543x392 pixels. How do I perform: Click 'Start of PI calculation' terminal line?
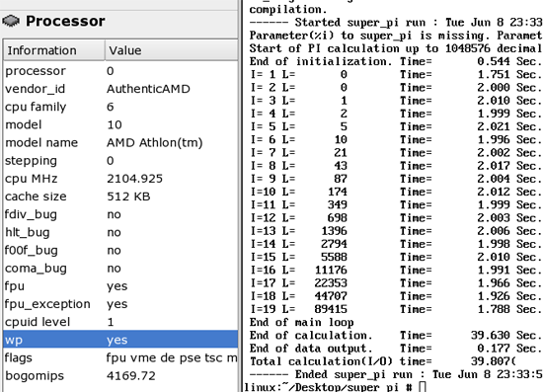point(396,48)
